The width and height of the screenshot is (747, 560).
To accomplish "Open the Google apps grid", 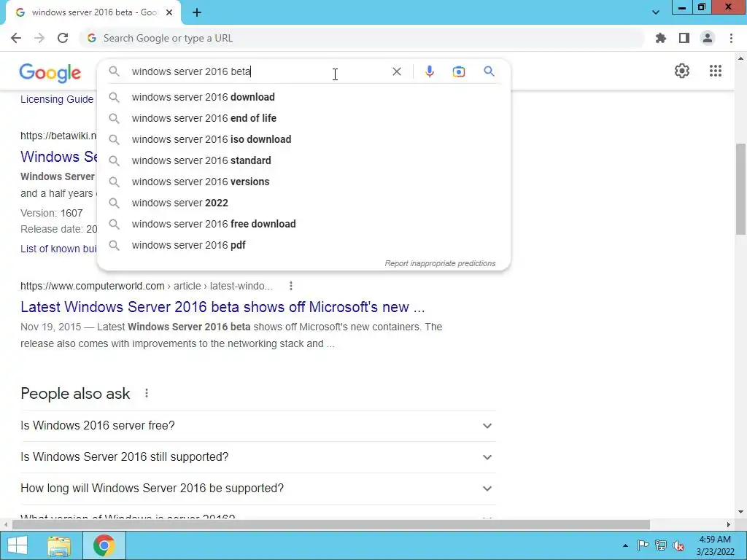I will coord(715,71).
